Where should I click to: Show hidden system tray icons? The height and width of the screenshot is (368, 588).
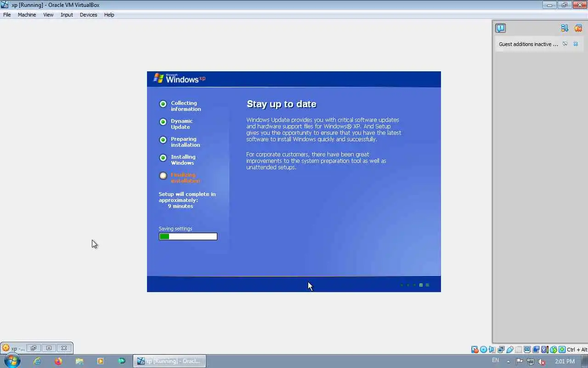coord(508,362)
